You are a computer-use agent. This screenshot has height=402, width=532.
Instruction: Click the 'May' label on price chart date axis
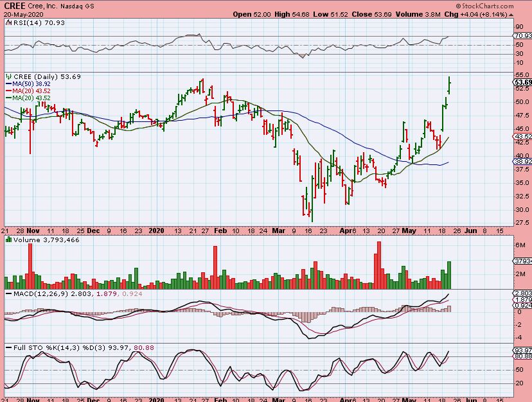(409, 231)
